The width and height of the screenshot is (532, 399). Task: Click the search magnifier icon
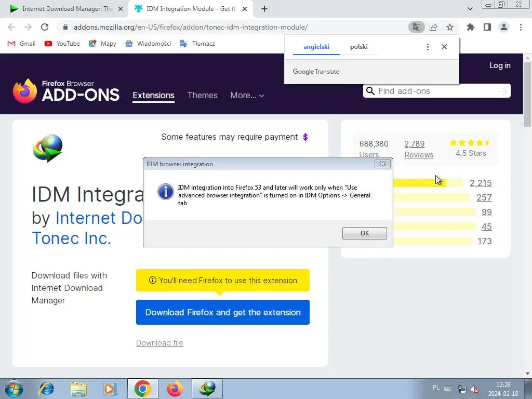tap(370, 91)
